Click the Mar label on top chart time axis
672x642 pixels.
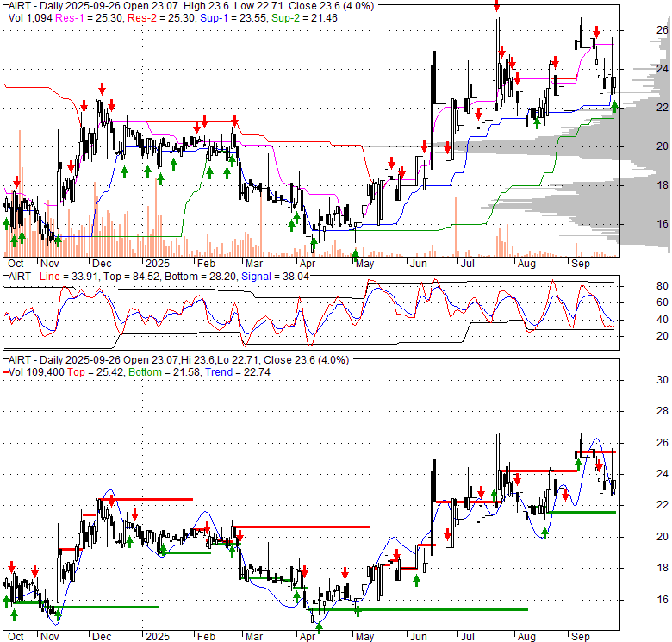[x=254, y=264]
